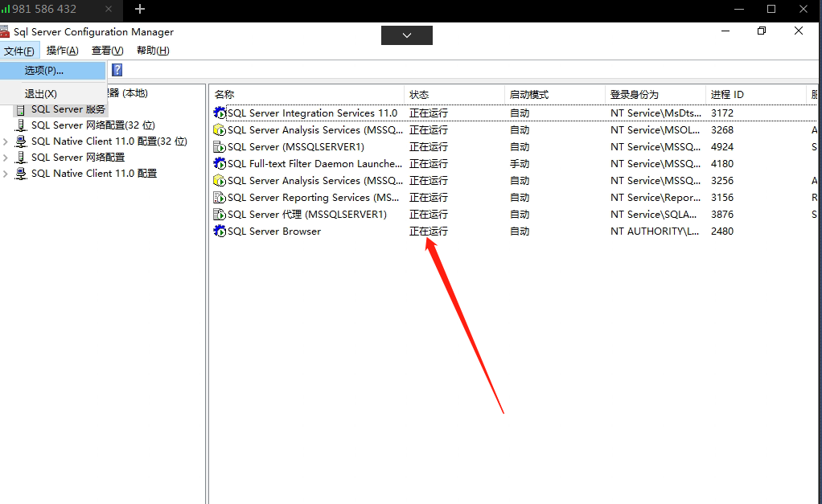
Task: Click the green signal bars icon in tab
Action: click(x=6, y=9)
